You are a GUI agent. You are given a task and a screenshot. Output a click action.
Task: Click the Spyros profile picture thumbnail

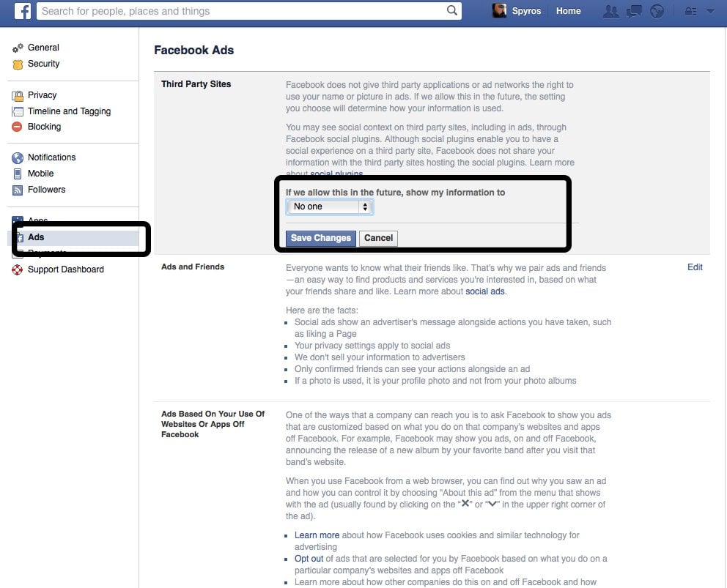coord(499,11)
